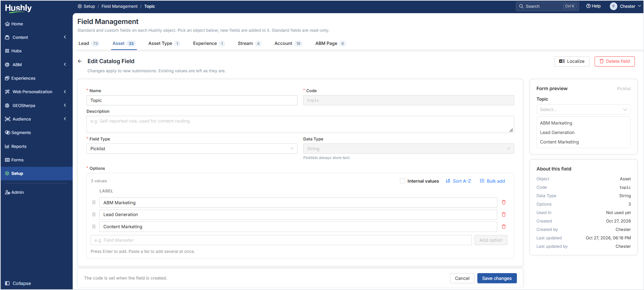Expand the Audience sidebar menu
The image size is (644, 290).
(65, 119)
